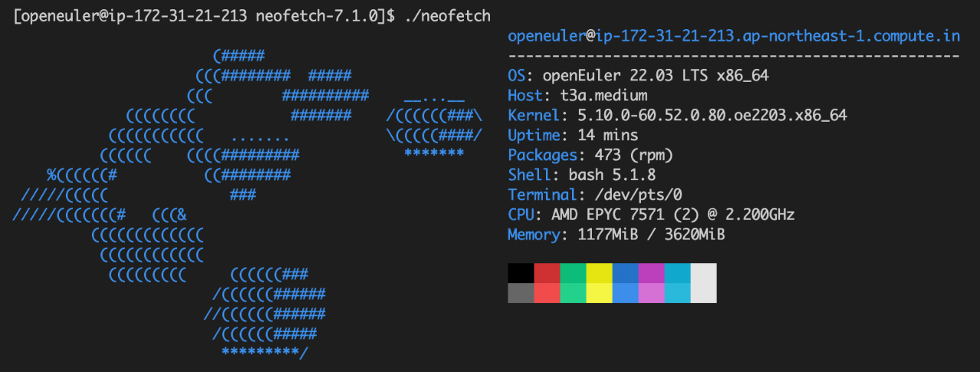Image resolution: width=980 pixels, height=372 pixels.
Task: Select the yellow swatch in the top row
Action: [599, 273]
